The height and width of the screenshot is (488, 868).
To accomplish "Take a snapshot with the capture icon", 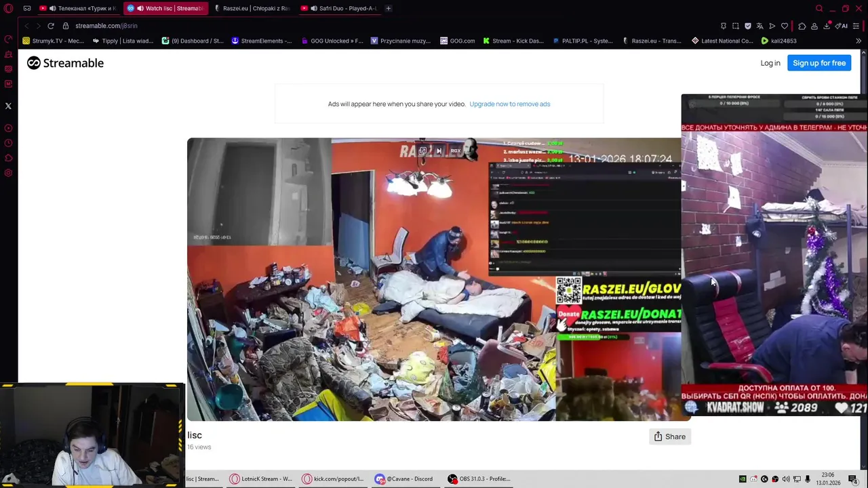I will (x=736, y=26).
